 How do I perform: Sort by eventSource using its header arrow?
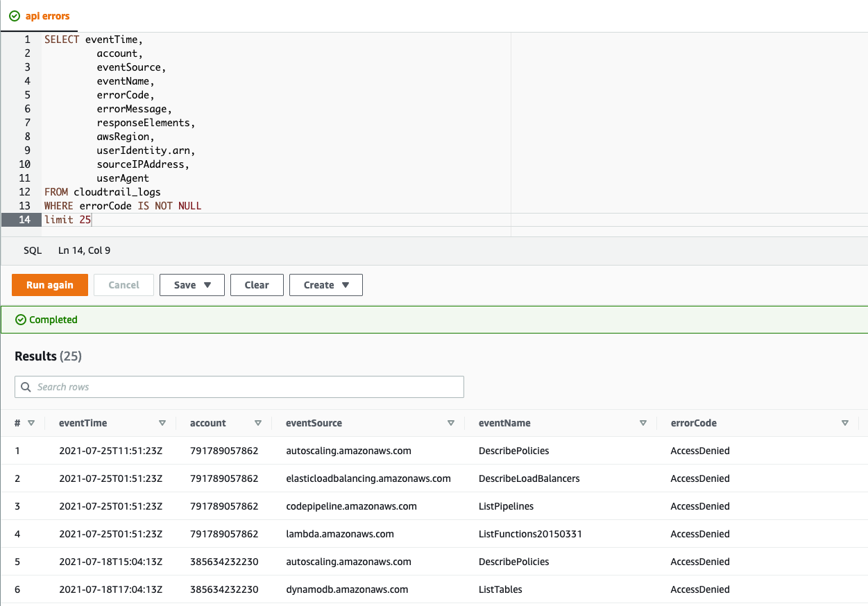pyautogui.click(x=451, y=423)
